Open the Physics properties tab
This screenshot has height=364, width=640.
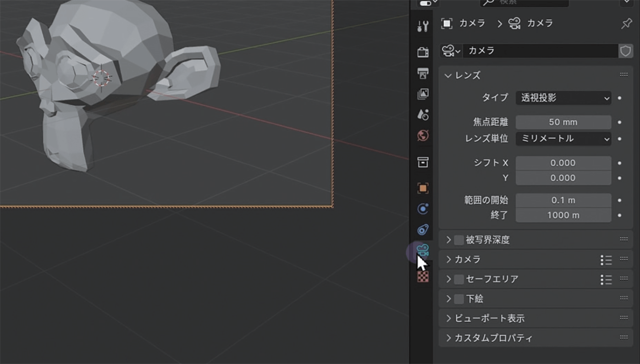click(x=422, y=209)
